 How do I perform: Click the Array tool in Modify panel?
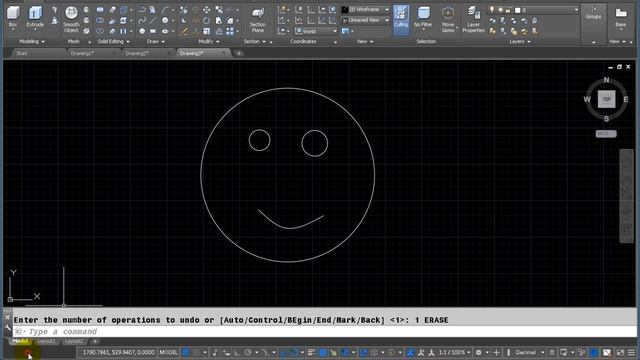click(x=230, y=31)
